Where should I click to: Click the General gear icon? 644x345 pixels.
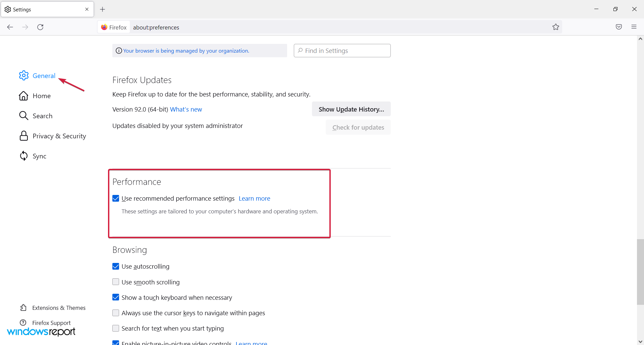click(x=24, y=76)
